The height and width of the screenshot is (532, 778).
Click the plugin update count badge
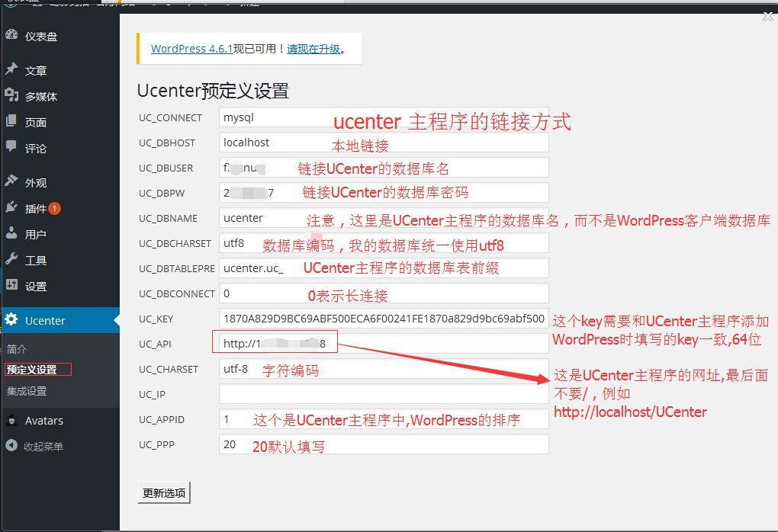tap(55, 209)
